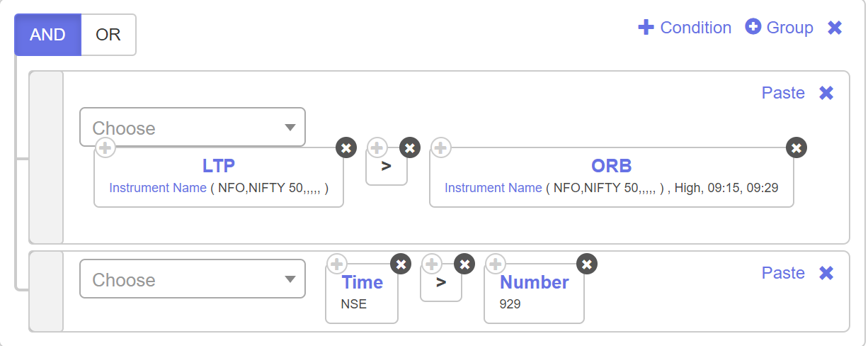Click Instrument Name link in ORB block
Screen dimensions: 868x346
[x=493, y=188]
